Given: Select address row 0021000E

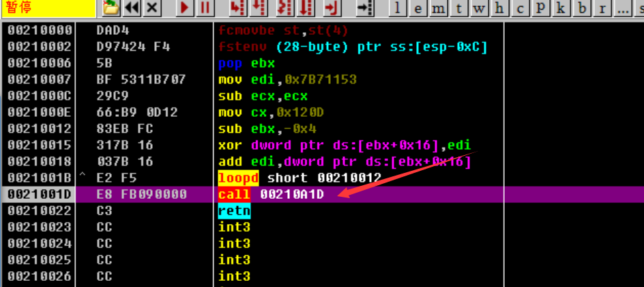Looking at the screenshot, I should point(40,112).
